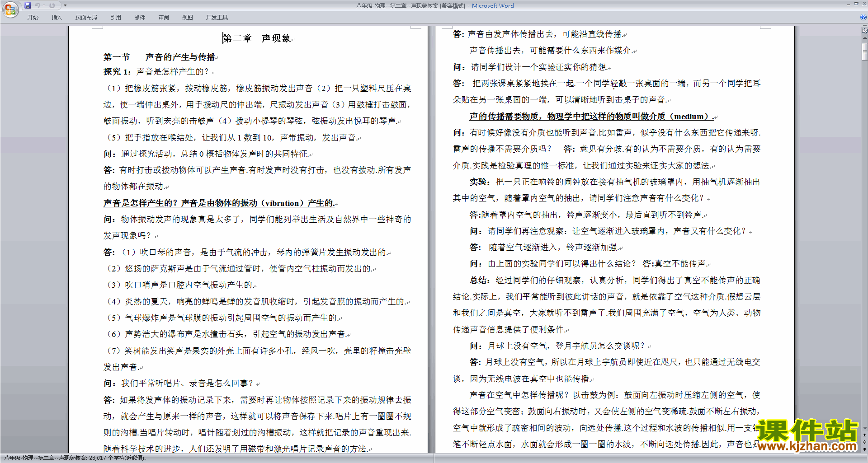Click the line '问：我们平常听唱片、录音是怎么回事？'
Viewport: 868px width, 463px height.
pos(179,383)
